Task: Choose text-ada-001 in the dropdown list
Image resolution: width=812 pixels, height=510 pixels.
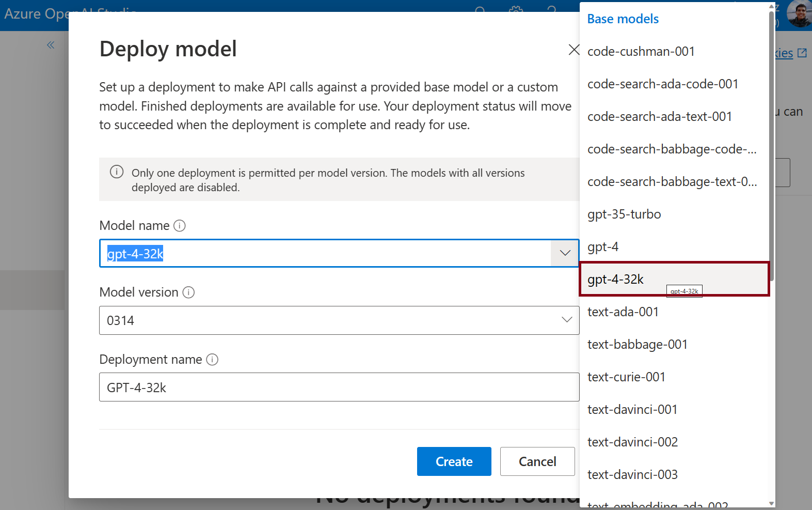Action: click(x=623, y=312)
